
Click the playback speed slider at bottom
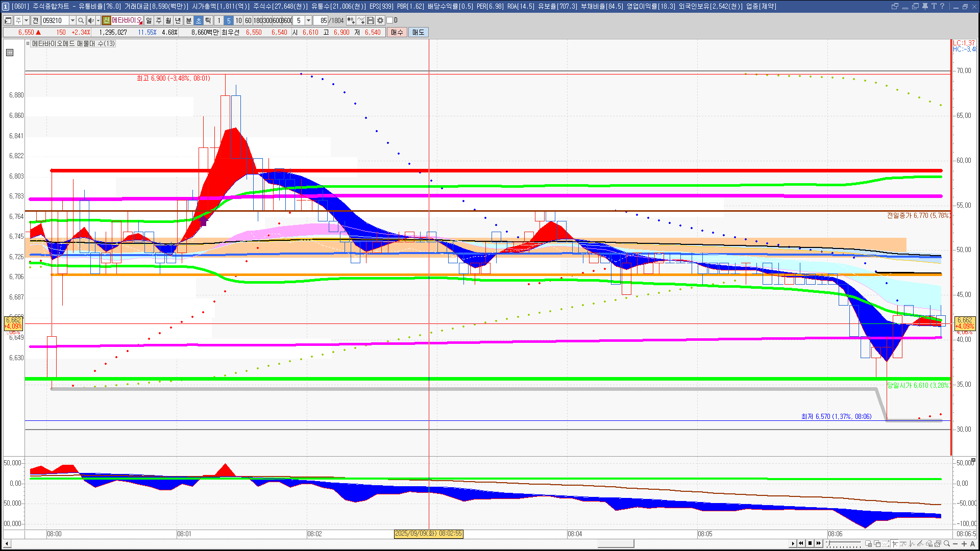click(x=844, y=544)
